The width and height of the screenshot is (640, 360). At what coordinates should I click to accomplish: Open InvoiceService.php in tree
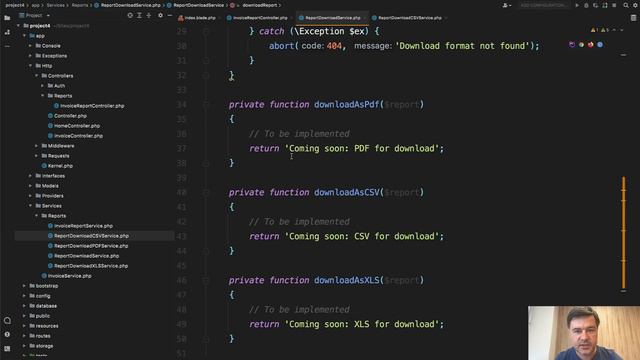67,276
